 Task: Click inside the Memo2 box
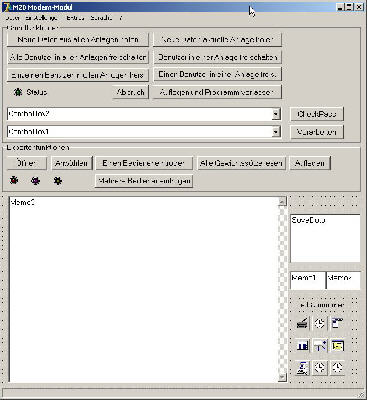pyautogui.click(x=343, y=280)
